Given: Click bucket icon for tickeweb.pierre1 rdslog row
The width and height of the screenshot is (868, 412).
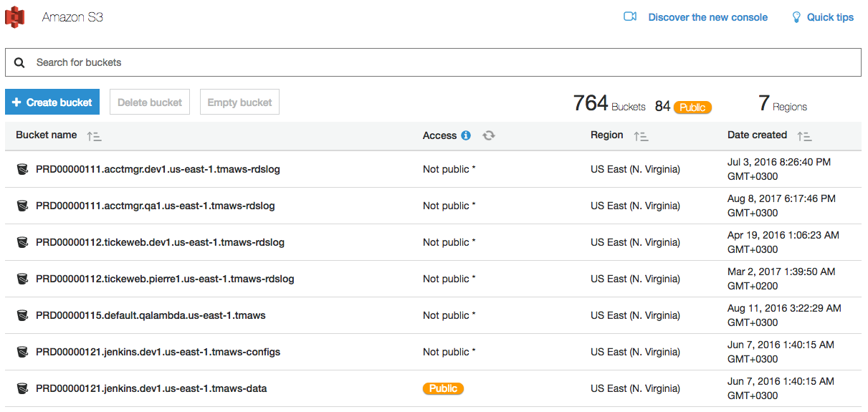Looking at the screenshot, I should click(x=23, y=279).
